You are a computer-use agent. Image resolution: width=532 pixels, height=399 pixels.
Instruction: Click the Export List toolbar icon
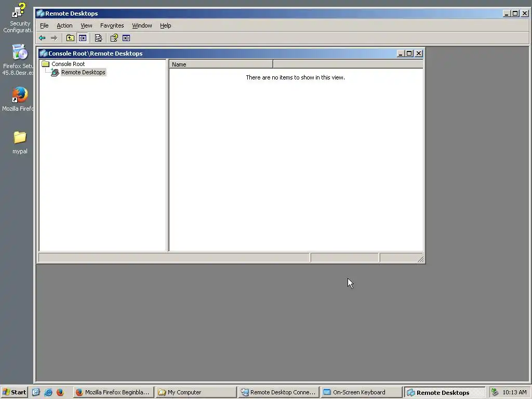click(98, 38)
